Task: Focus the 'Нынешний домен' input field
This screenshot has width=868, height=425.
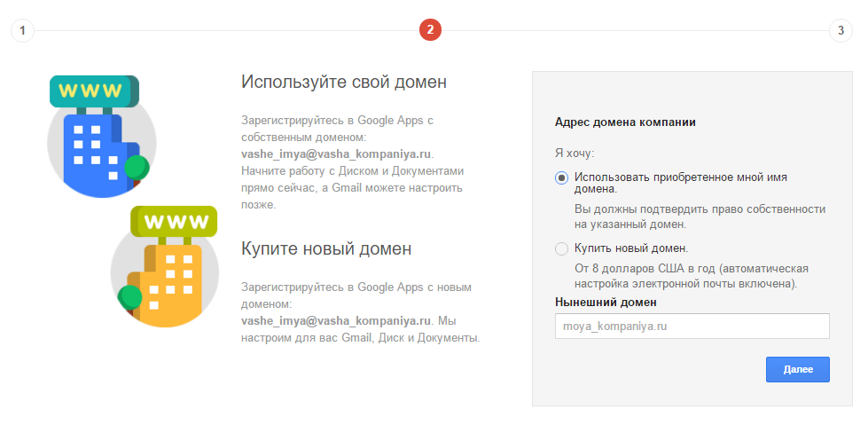Action: tap(692, 327)
